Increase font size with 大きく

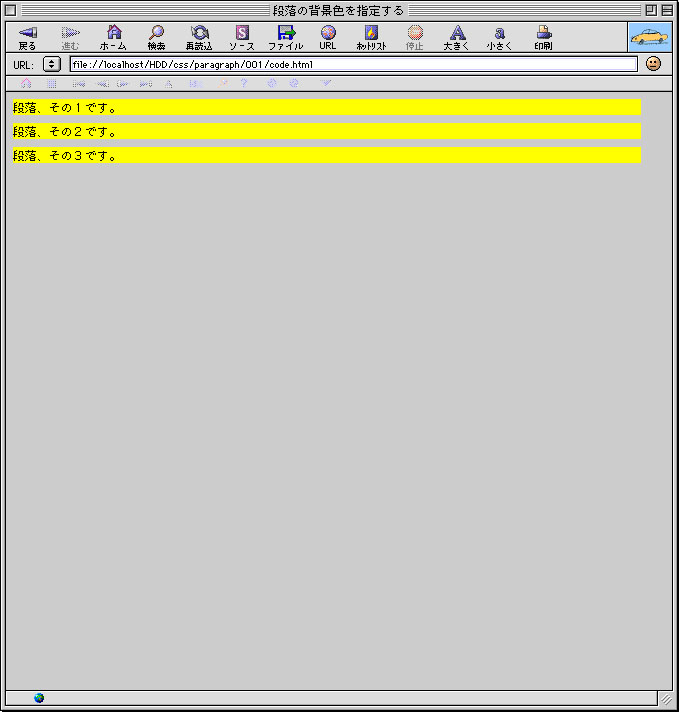tap(456, 37)
